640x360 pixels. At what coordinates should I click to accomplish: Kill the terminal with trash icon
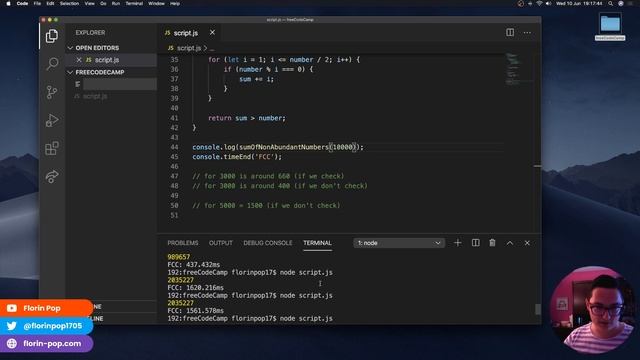click(x=492, y=243)
